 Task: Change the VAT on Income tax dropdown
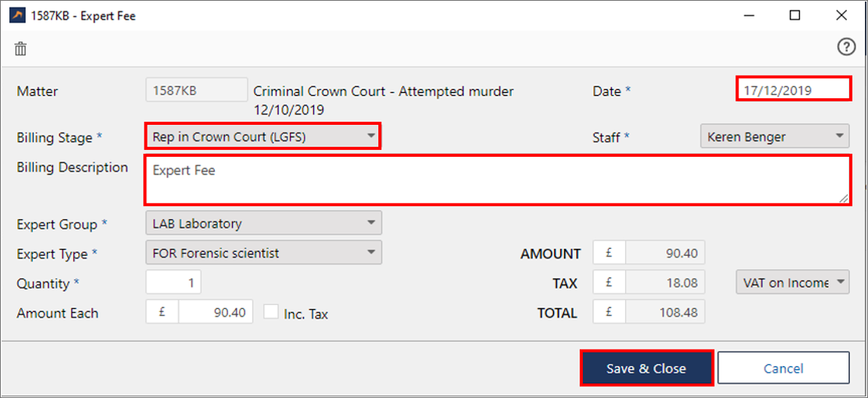(791, 283)
